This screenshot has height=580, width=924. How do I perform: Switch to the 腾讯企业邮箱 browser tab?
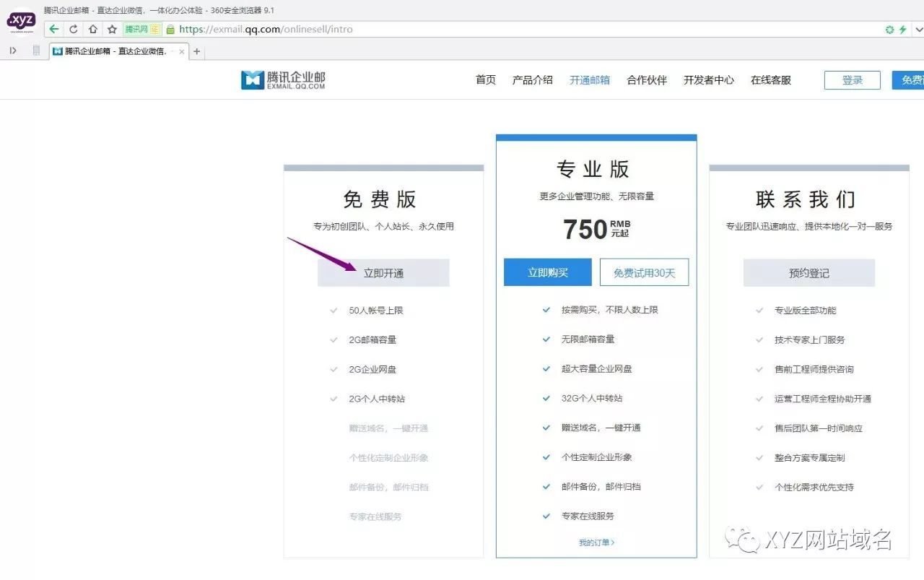point(115,51)
